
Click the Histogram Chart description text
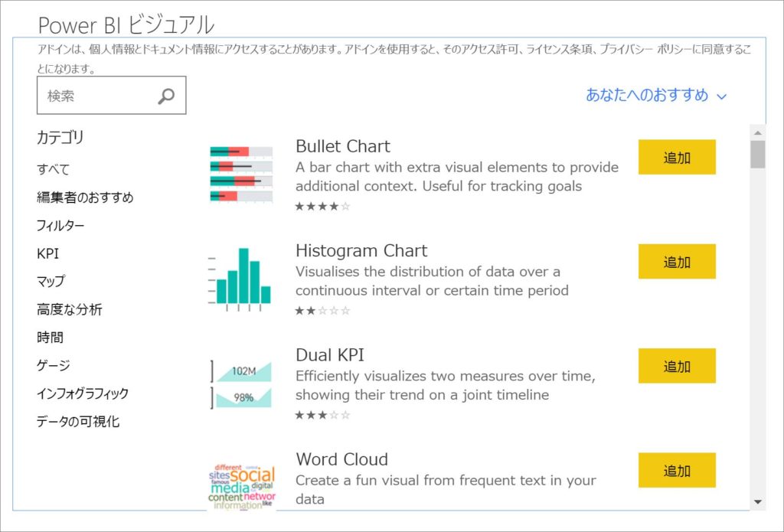432,281
